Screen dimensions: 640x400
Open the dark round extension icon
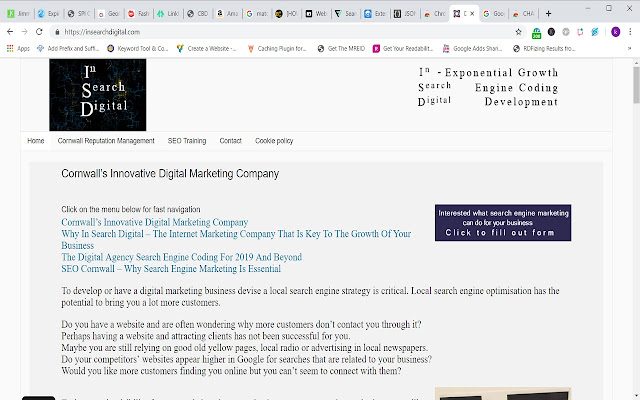tap(551, 32)
